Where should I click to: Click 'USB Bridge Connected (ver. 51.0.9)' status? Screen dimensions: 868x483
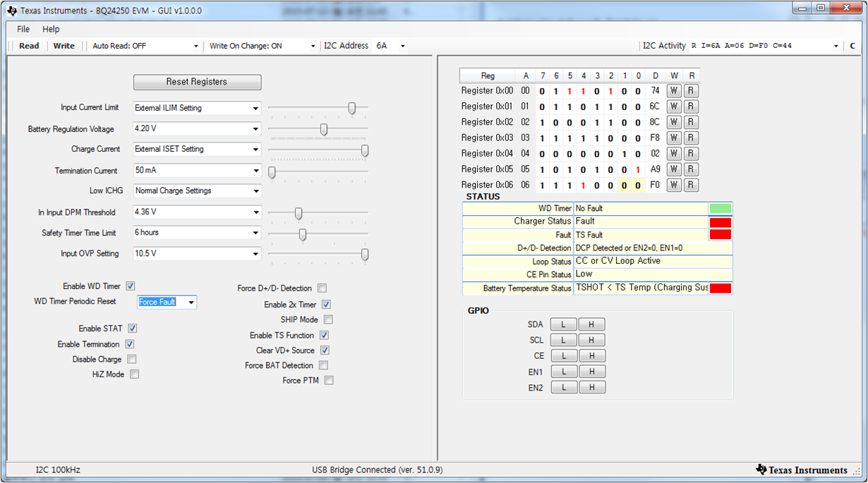click(x=378, y=470)
